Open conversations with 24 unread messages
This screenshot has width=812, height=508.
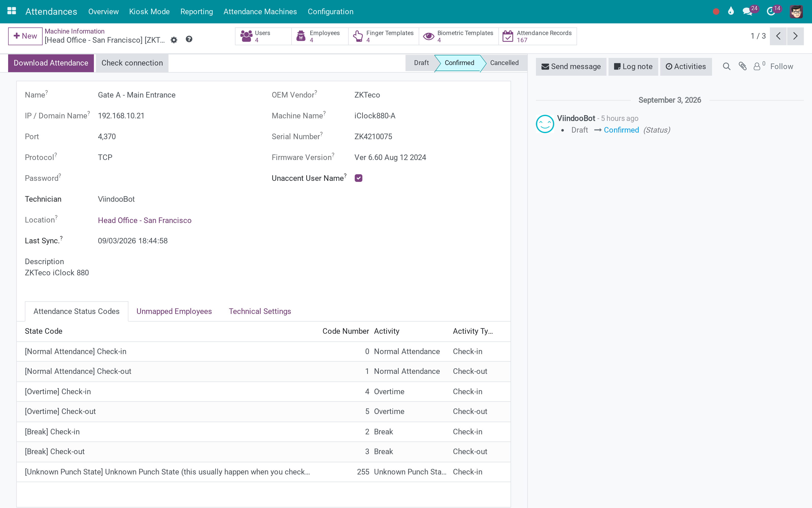click(750, 11)
